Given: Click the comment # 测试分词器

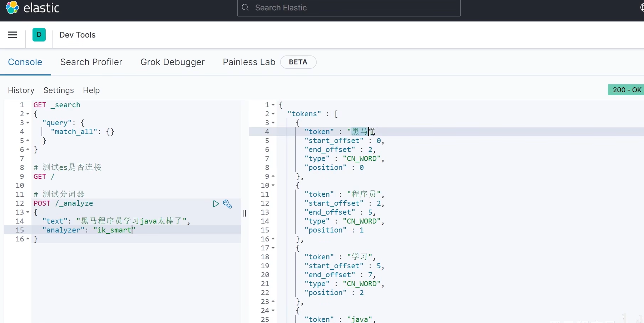Looking at the screenshot, I should coord(59,194).
